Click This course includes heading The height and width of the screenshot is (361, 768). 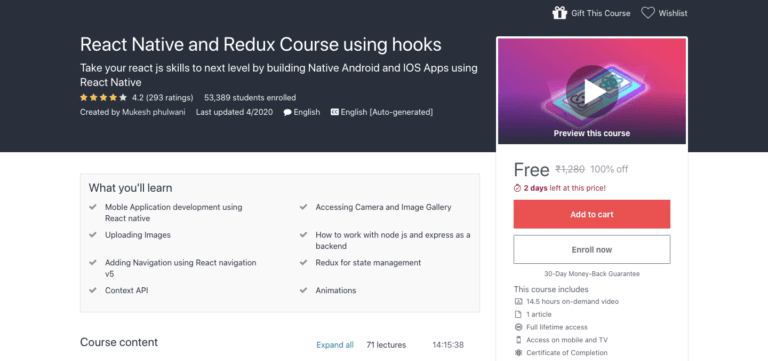click(x=551, y=289)
